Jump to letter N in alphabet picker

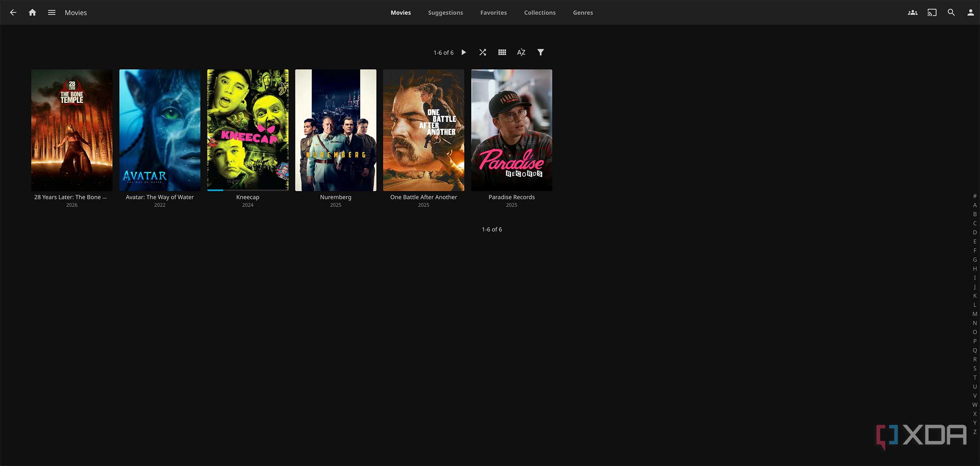coord(975,323)
